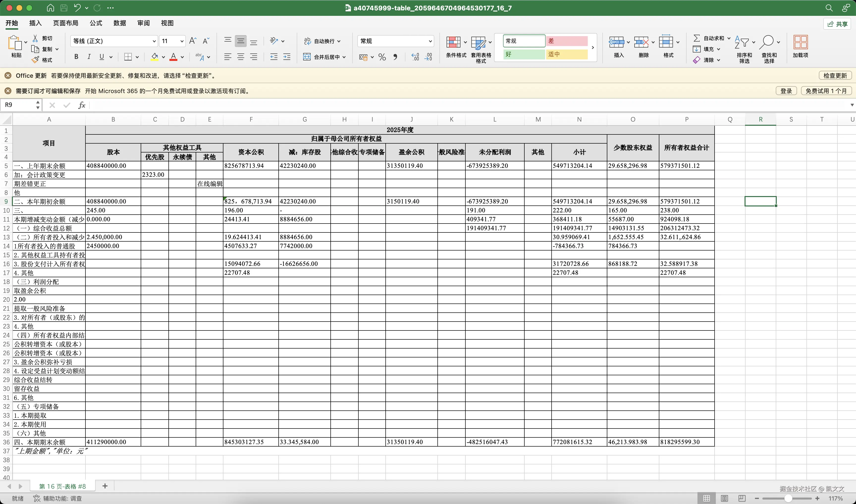Click the Redo icon
Viewport: 856px width, 504px height.
click(97, 8)
